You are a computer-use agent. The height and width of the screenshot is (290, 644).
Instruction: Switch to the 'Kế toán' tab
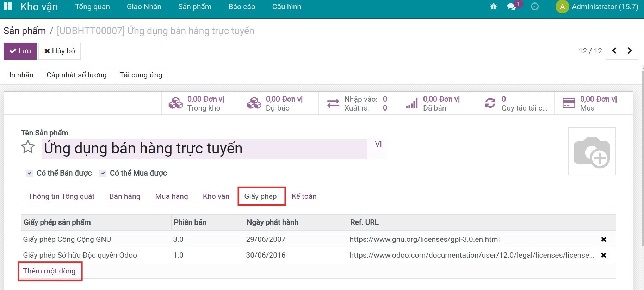coord(304,196)
